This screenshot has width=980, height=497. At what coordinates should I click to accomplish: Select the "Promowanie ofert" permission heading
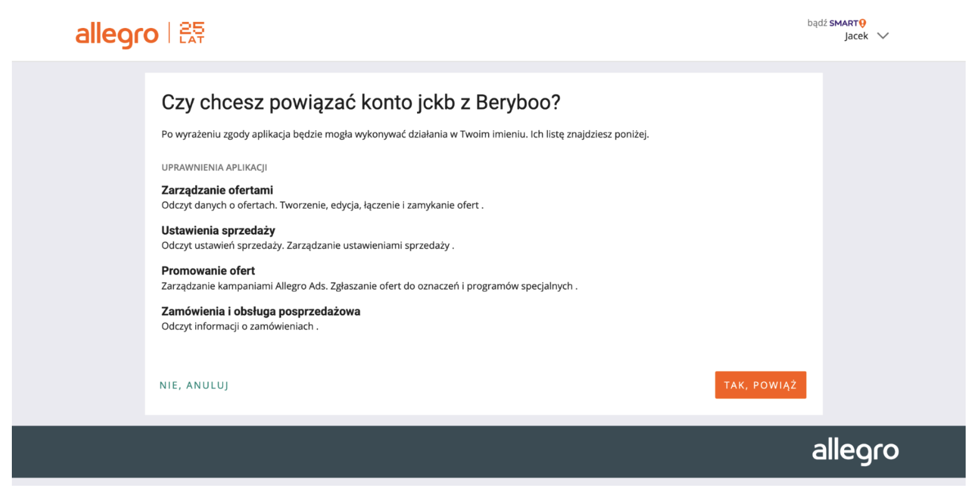208,271
